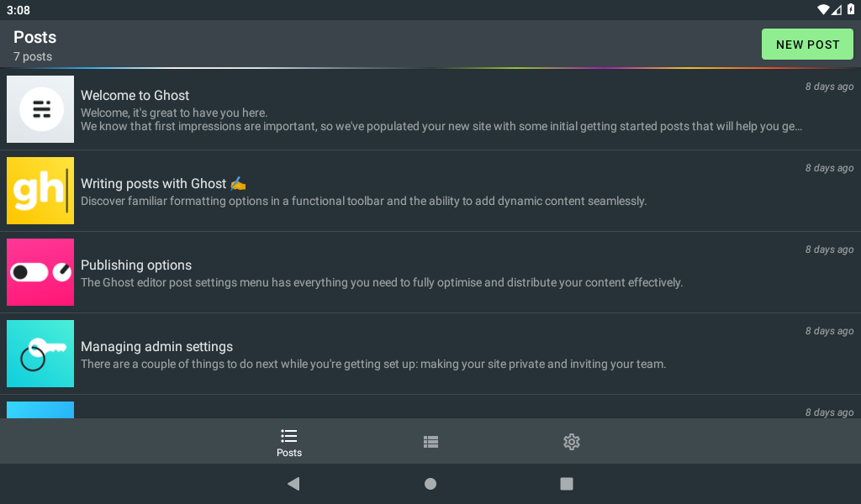This screenshot has height=504, width=861.
Task: Open the Posts tab in bottom bar
Action: 289,443
